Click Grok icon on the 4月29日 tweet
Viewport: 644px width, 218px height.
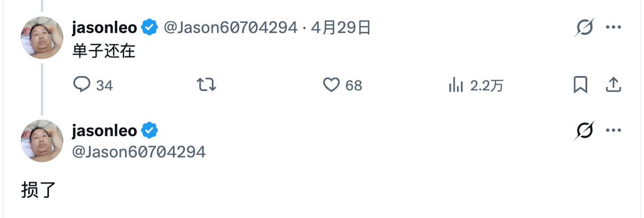[x=584, y=27]
